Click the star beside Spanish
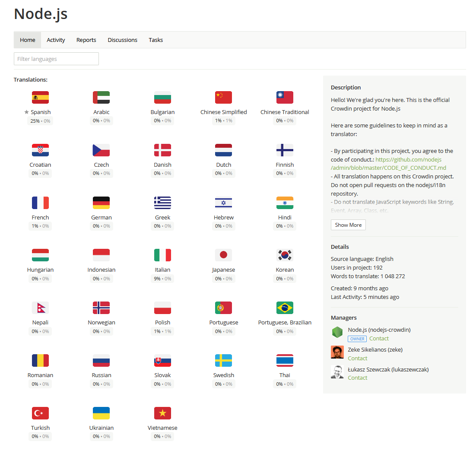This screenshot has width=476, height=454. (x=26, y=112)
